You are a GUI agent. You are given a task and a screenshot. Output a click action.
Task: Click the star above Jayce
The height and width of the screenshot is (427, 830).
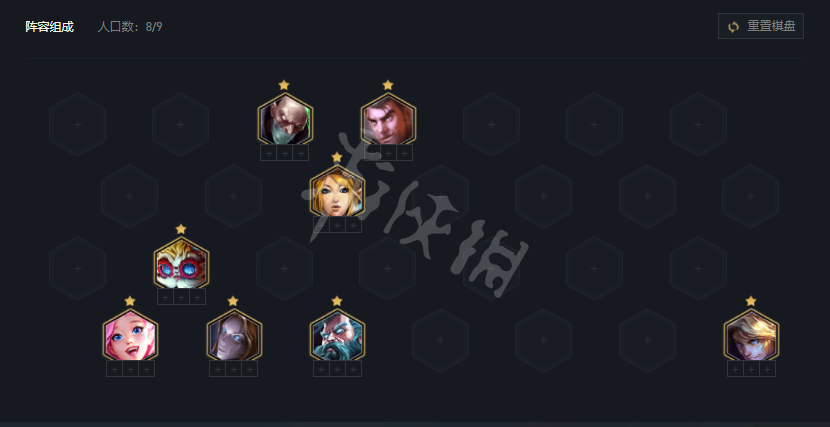(x=388, y=85)
